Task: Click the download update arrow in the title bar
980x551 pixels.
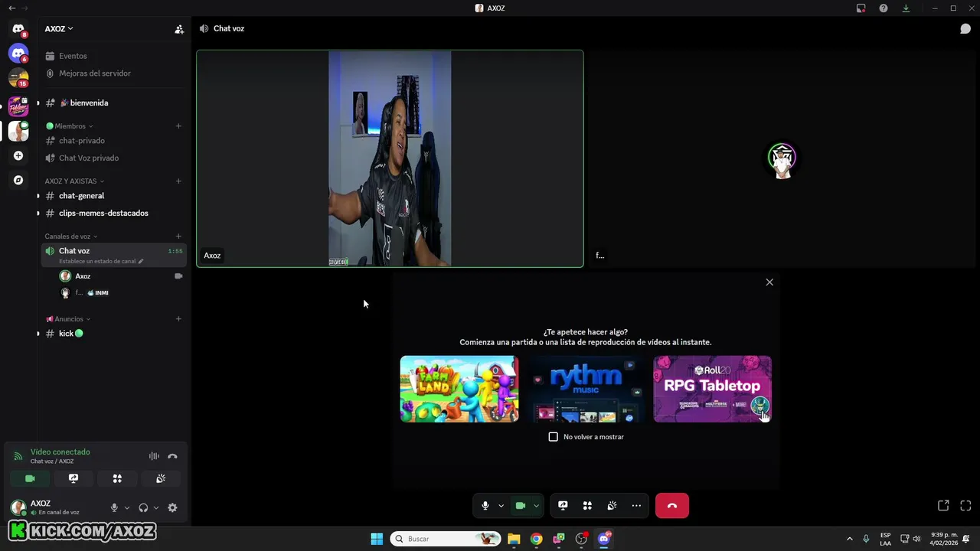Action: (x=906, y=8)
